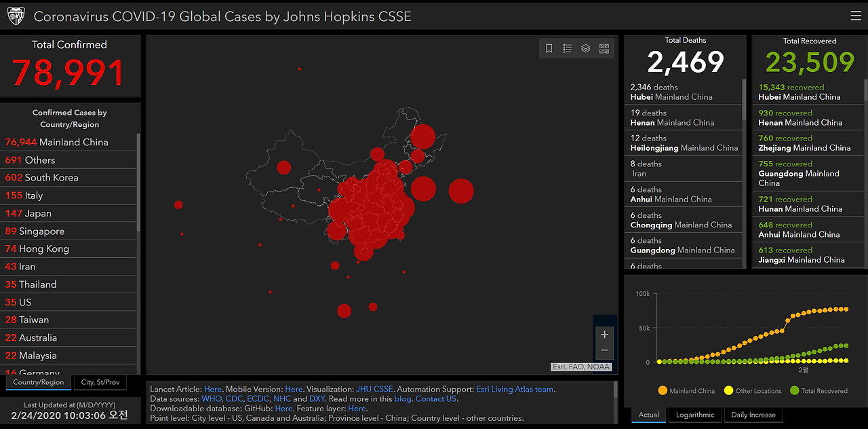Open the DXY data source link
This screenshot has width=868, height=429.
pyautogui.click(x=317, y=398)
